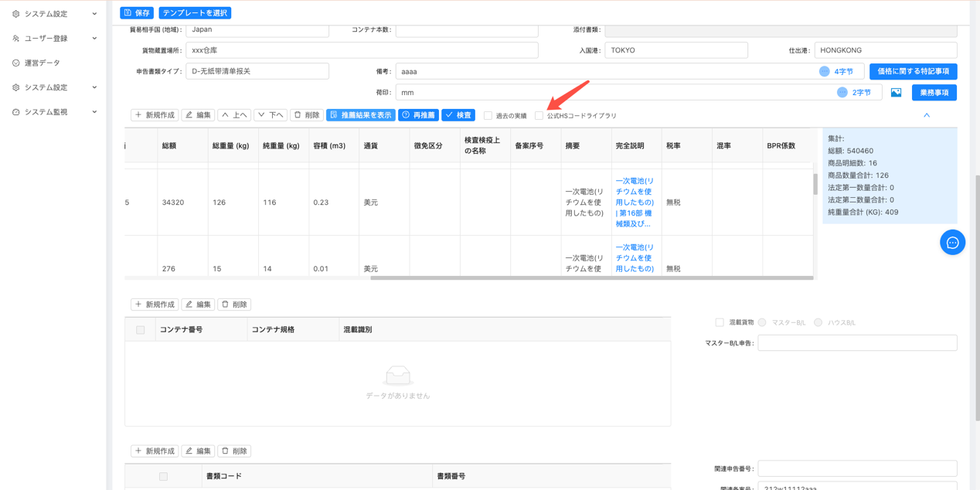Open the 完全説明 link in the 34320 row
The image size is (980, 490).
635,202
